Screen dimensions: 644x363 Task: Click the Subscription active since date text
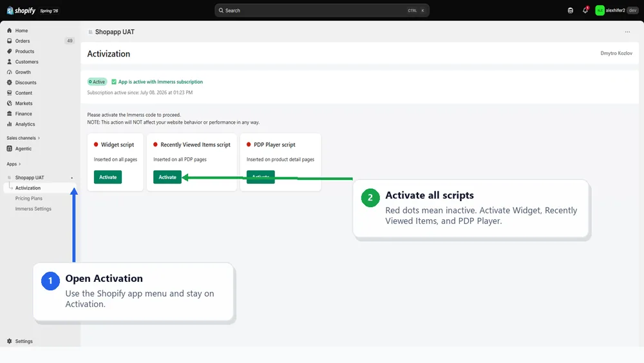coord(140,92)
